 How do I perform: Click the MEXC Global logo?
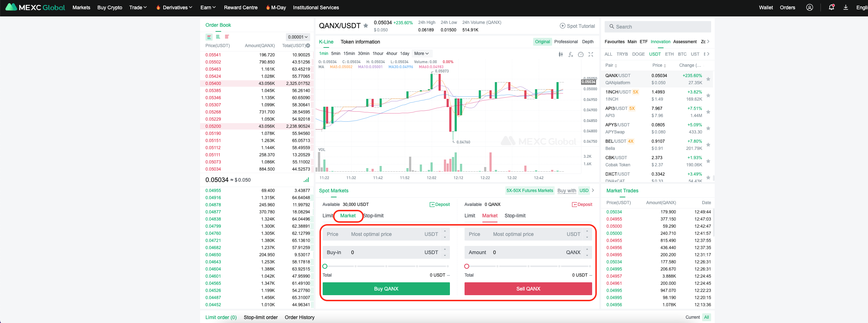(x=35, y=7)
